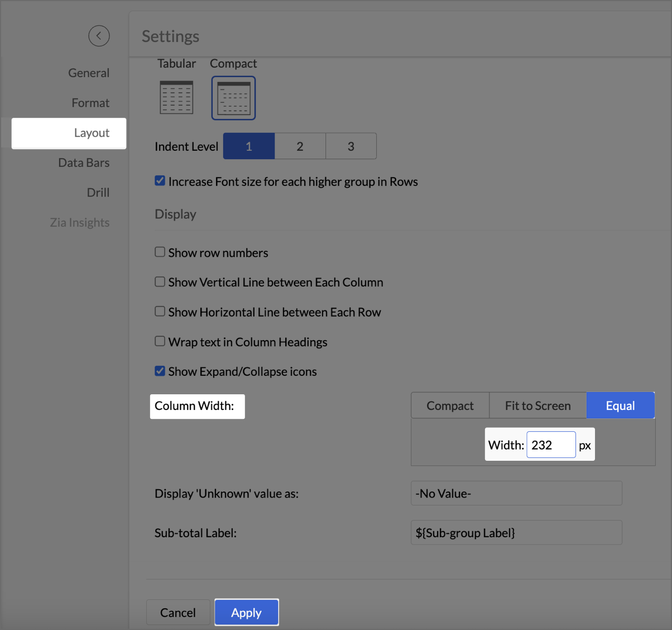672x630 pixels.
Task: Switch to the Format tab
Action: pos(90,103)
